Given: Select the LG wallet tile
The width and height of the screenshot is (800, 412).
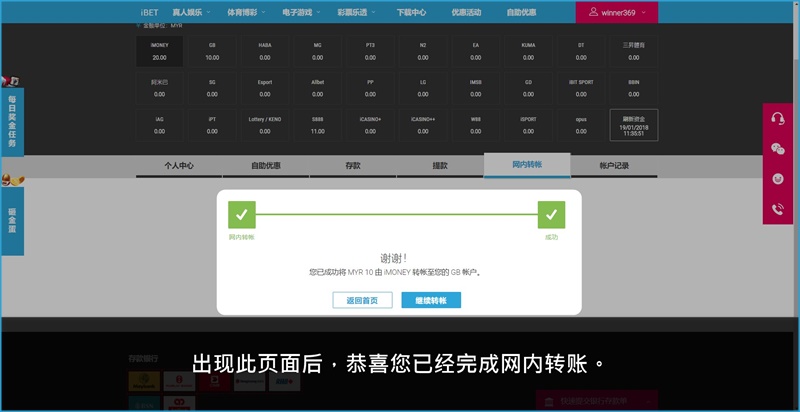Looking at the screenshot, I should tap(423, 88).
